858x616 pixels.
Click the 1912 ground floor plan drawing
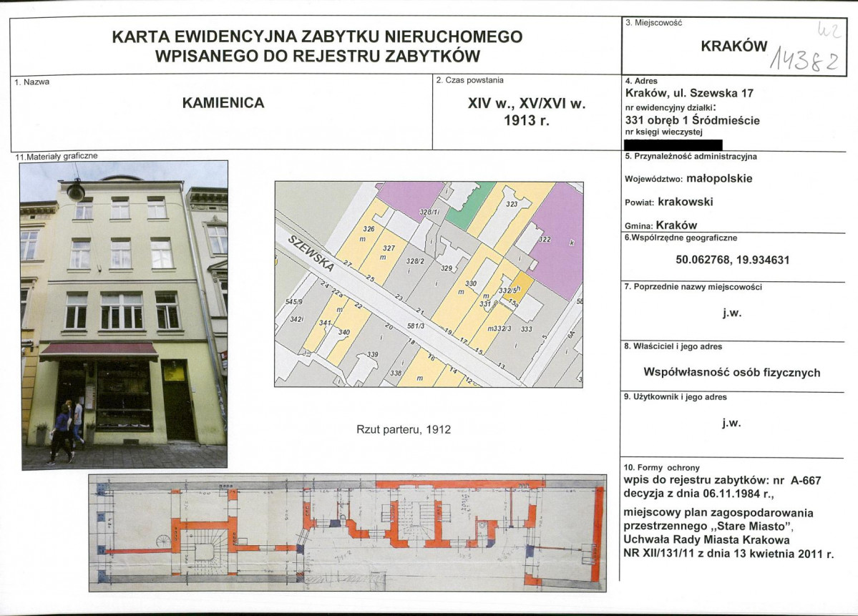point(348,533)
